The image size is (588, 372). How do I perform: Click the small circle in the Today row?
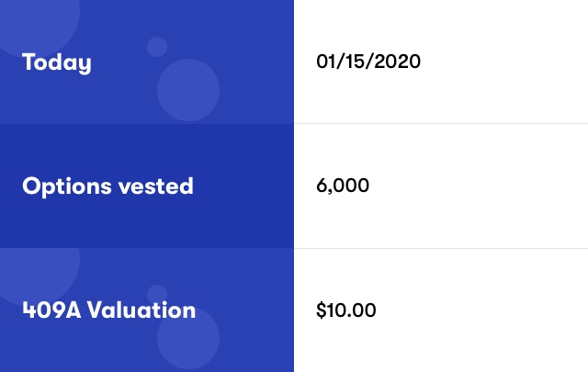coord(157,47)
